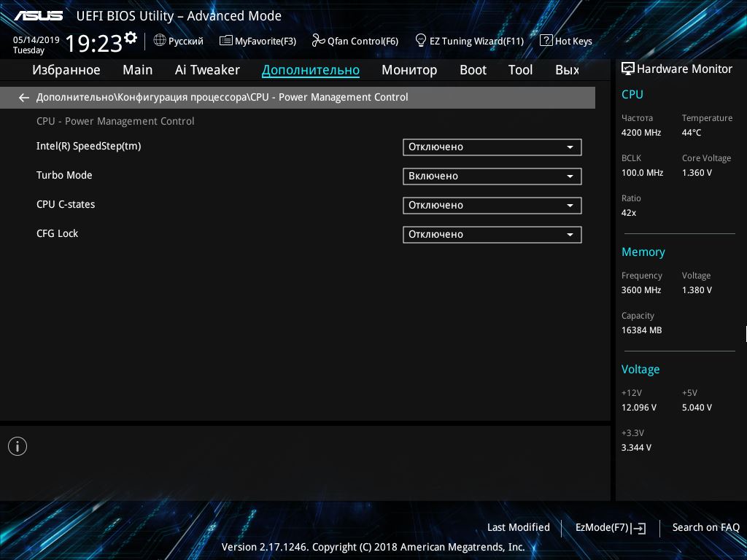Screen dimensions: 747x560
Task: Click the CPU frequency value 4200 MHz
Action: pyautogui.click(x=641, y=133)
